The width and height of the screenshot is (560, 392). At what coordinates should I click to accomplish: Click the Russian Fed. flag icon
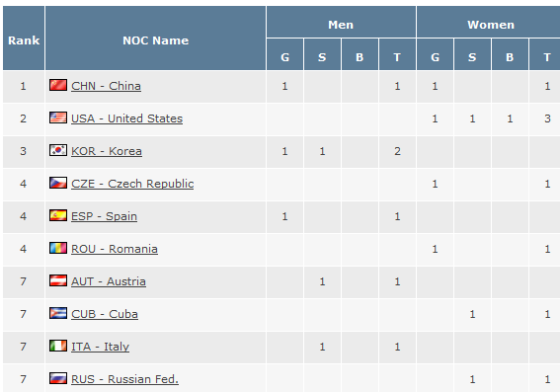click(x=58, y=378)
